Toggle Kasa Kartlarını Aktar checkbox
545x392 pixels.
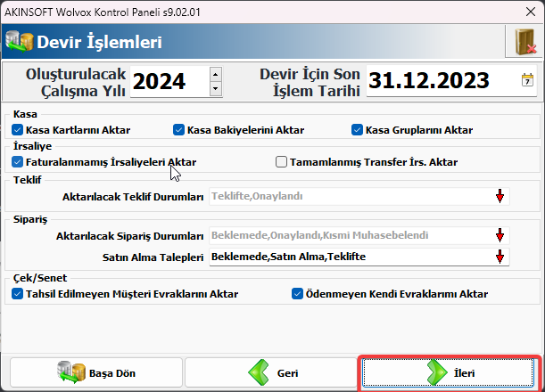[17, 130]
